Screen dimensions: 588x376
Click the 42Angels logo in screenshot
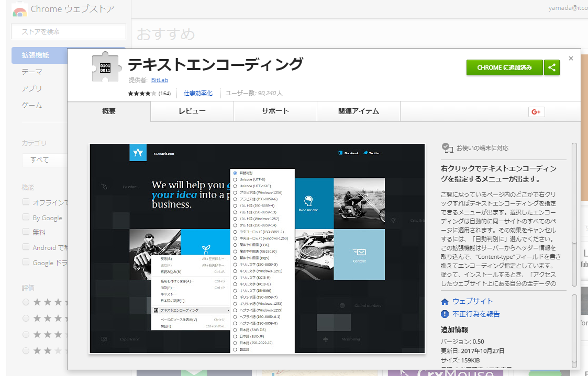click(x=138, y=152)
